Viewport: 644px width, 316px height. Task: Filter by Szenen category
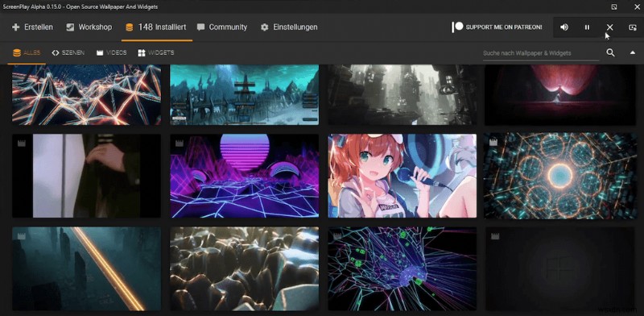pos(68,53)
